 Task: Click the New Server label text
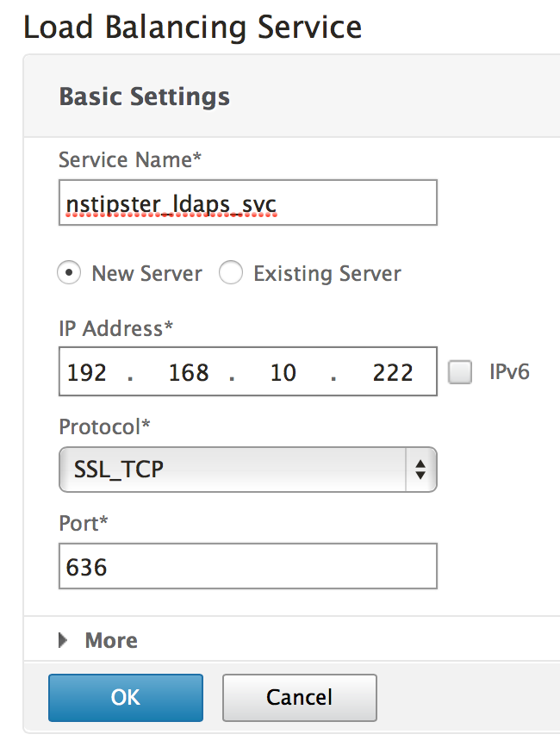tap(146, 274)
